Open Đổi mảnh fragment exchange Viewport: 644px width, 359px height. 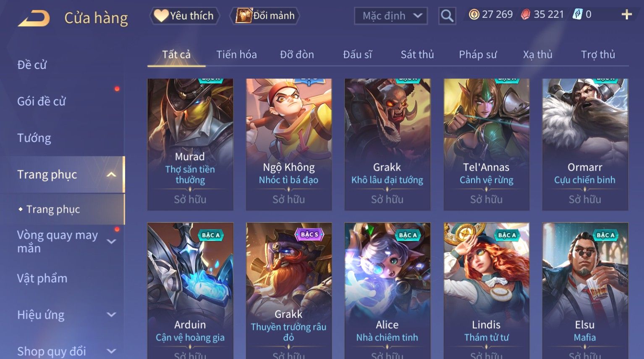pyautogui.click(x=265, y=16)
